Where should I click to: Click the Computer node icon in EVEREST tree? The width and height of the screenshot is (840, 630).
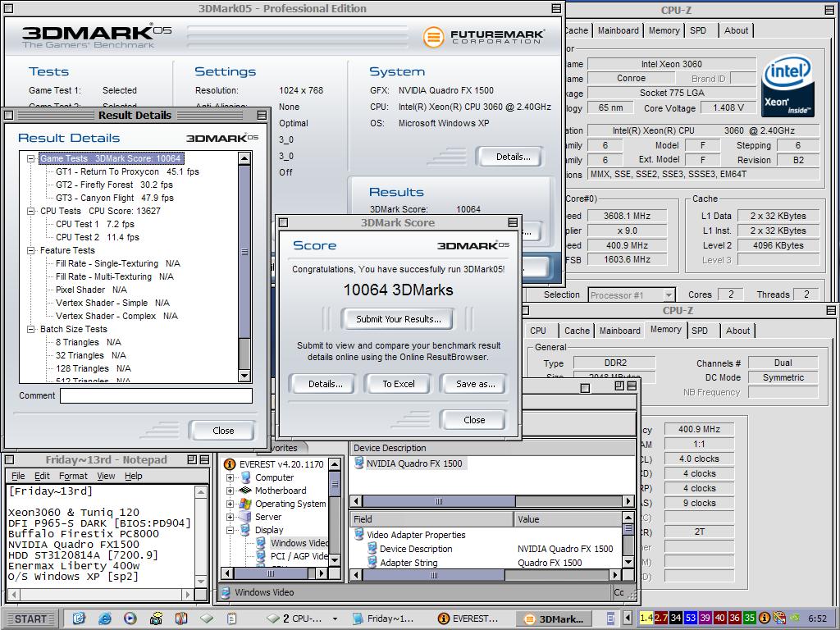[x=245, y=477]
